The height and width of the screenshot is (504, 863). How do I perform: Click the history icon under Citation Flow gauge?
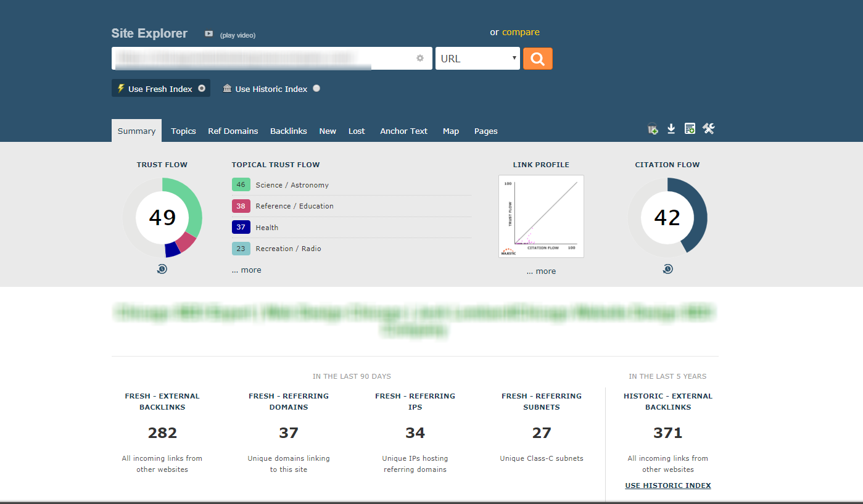(667, 268)
